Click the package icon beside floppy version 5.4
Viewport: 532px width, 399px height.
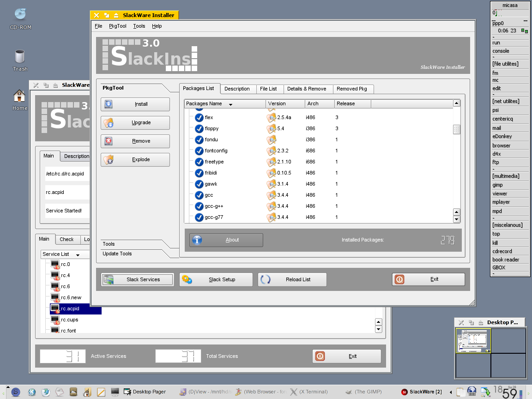tap(271, 128)
